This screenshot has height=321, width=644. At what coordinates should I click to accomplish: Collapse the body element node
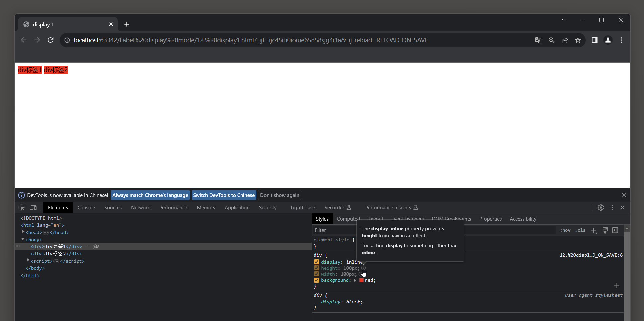click(x=23, y=239)
